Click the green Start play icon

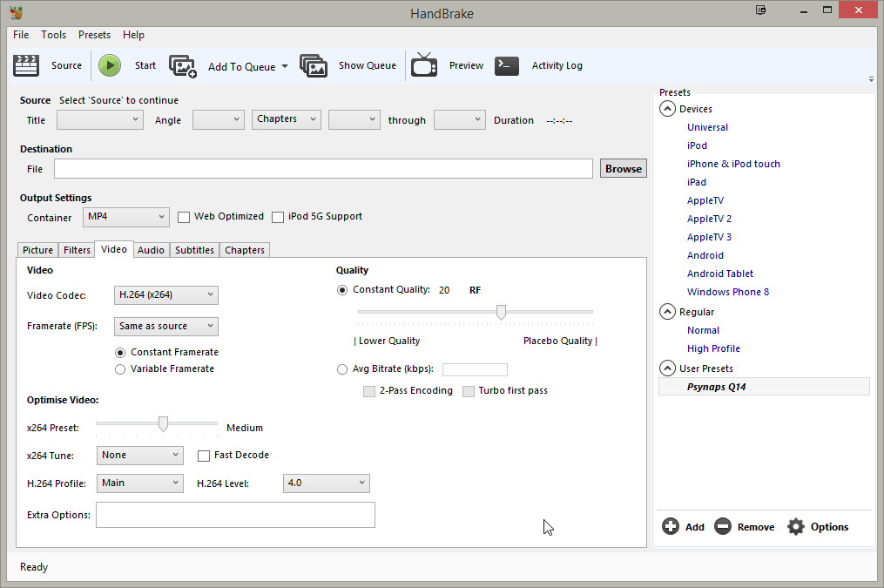(x=110, y=65)
